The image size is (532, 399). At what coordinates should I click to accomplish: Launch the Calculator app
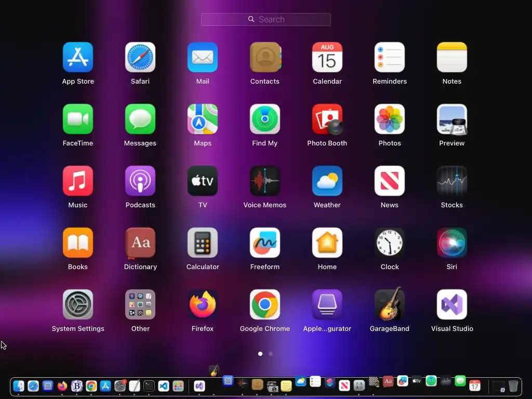click(x=203, y=243)
